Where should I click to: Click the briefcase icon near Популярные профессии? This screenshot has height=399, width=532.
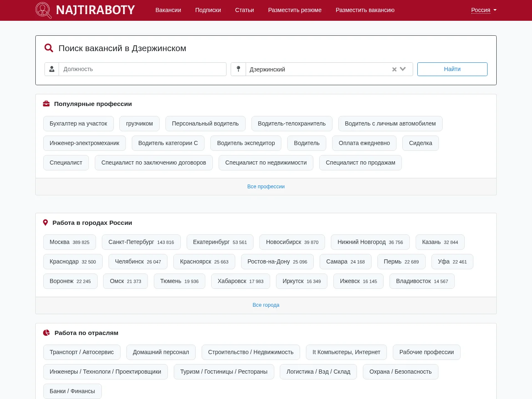[x=47, y=104]
